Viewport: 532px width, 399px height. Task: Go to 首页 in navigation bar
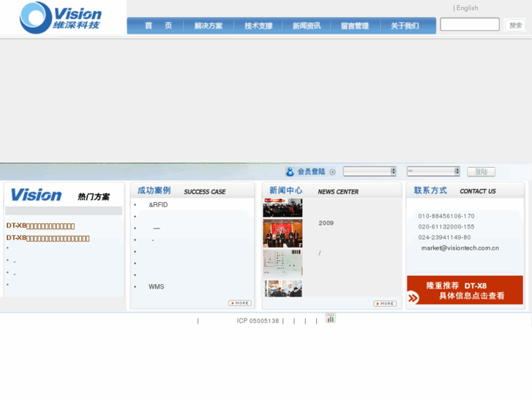click(158, 26)
